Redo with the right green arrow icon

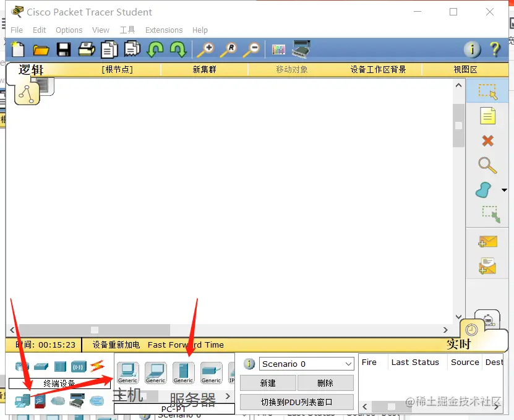pos(178,49)
